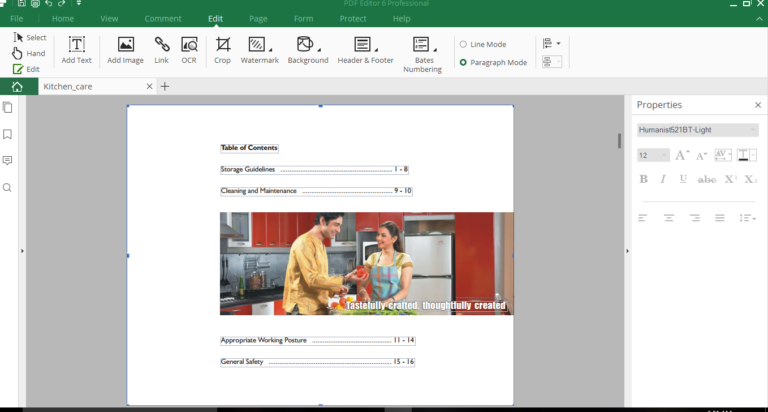The width and height of the screenshot is (768, 412).
Task: Click the Add Text tool
Action: coord(76,50)
